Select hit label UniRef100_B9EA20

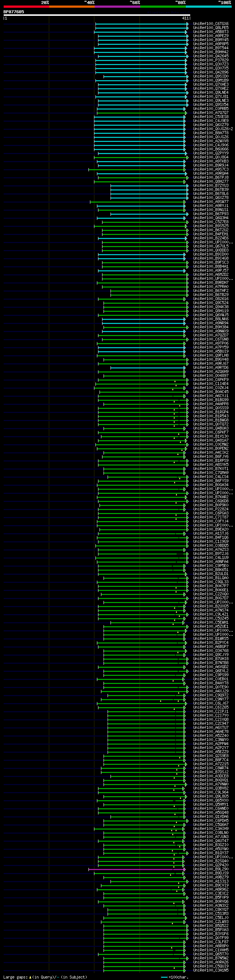pos(211,529)
